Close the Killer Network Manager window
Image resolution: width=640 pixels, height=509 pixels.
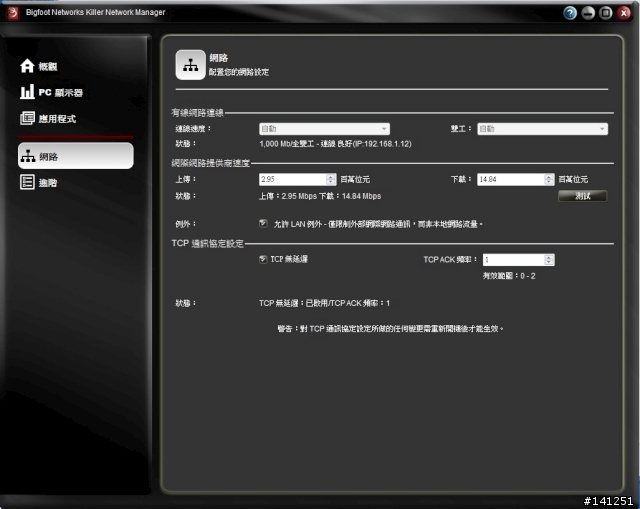pyautogui.click(x=624, y=13)
